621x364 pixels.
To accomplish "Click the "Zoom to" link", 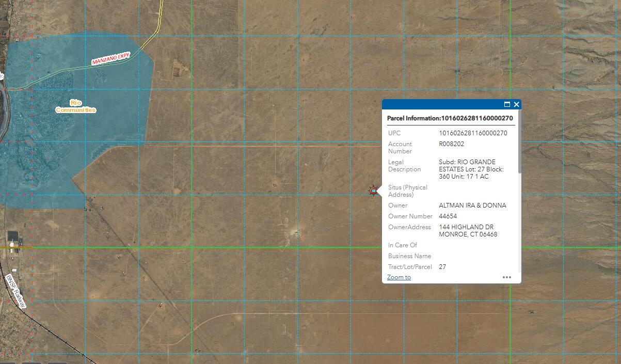I will point(398,277).
